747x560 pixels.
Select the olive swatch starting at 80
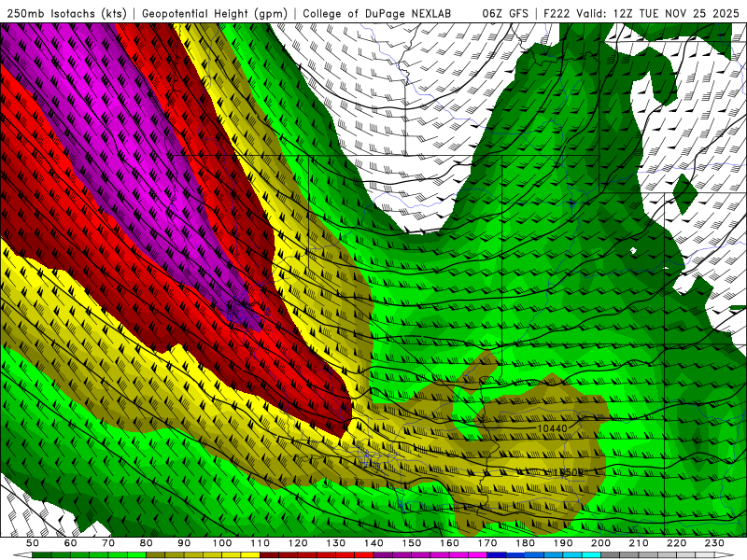pos(155,555)
